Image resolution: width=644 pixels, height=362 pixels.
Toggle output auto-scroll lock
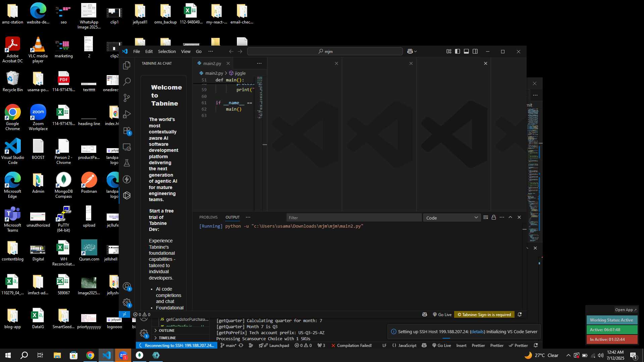[x=494, y=218]
